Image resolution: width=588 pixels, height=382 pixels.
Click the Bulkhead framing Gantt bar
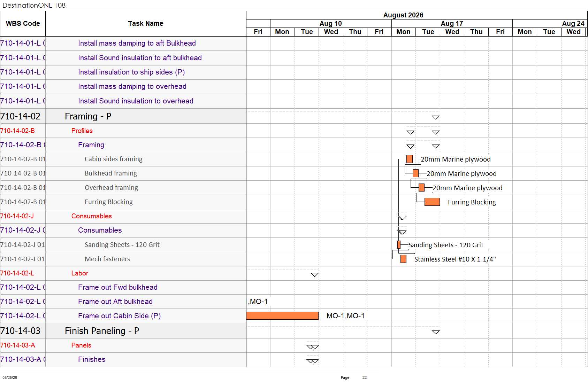click(415, 173)
